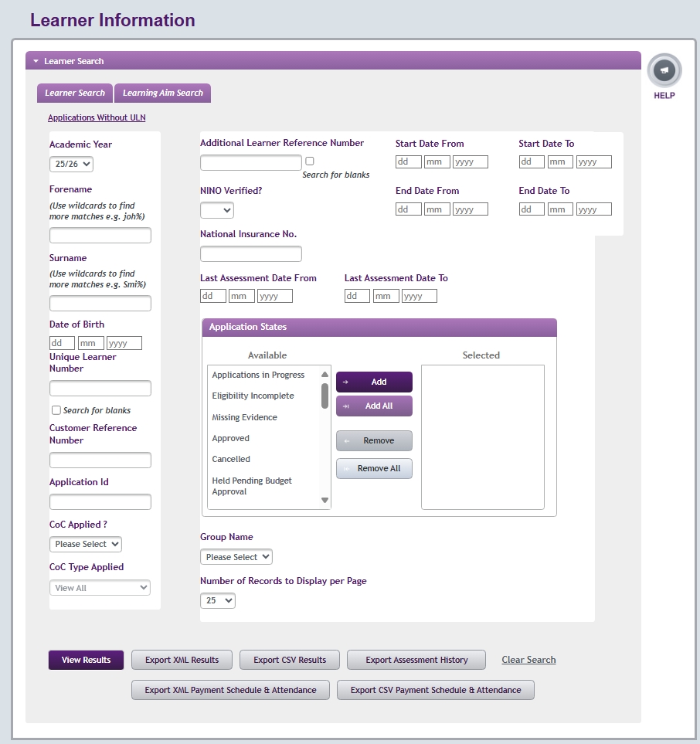
Task: Open the Group Name dropdown
Action: (x=236, y=556)
